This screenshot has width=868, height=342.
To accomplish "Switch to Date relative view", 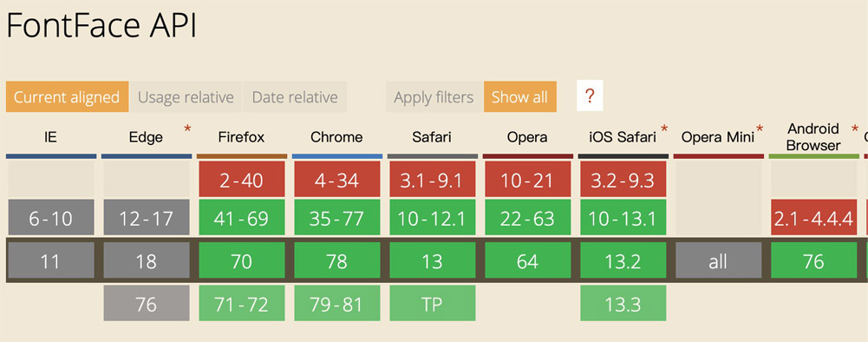I will coord(295,97).
